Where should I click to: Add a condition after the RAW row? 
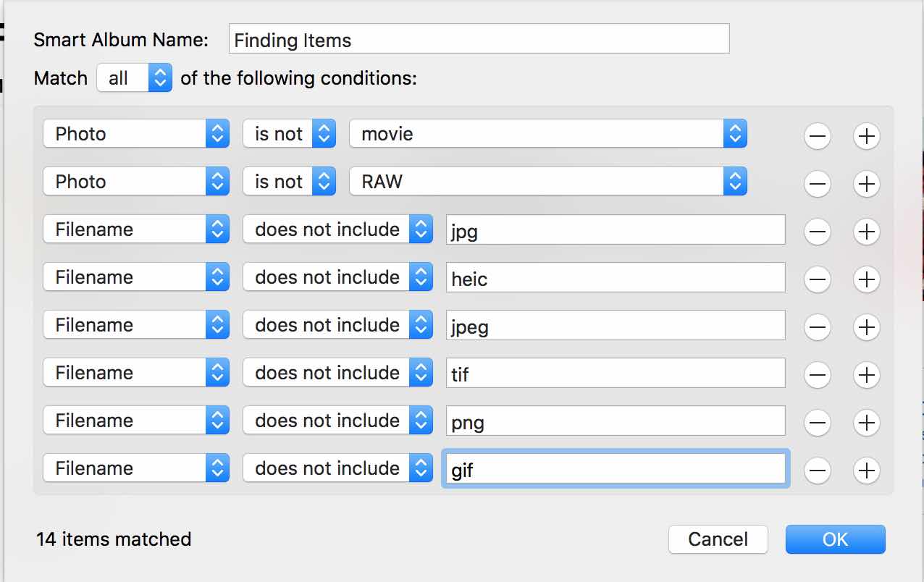(x=866, y=184)
